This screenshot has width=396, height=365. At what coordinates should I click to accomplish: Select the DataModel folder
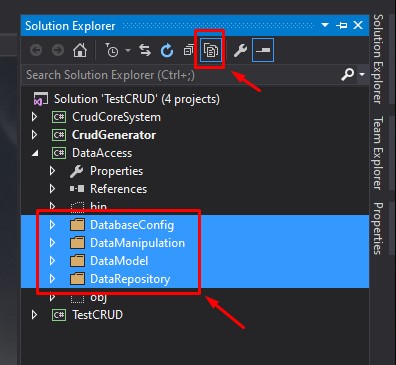tap(119, 261)
